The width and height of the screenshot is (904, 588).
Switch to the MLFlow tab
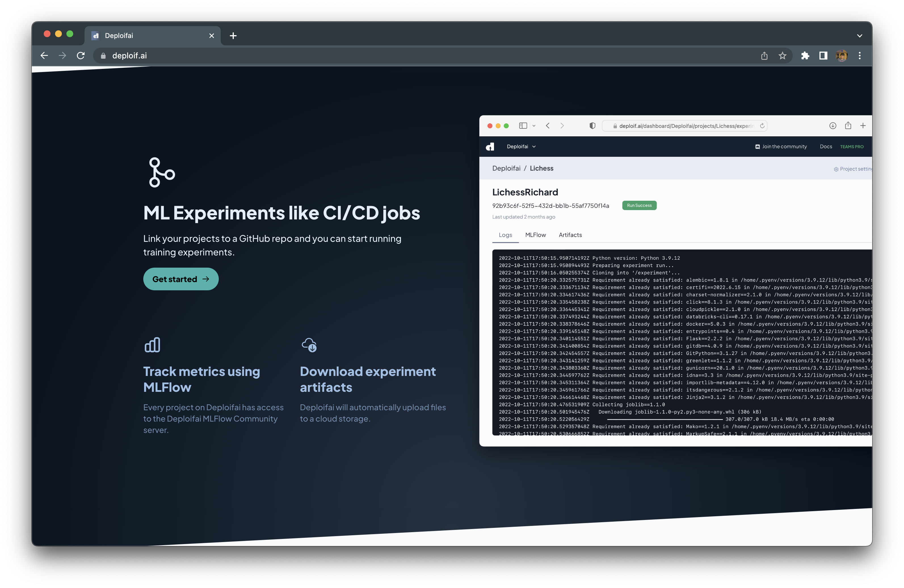(x=535, y=235)
